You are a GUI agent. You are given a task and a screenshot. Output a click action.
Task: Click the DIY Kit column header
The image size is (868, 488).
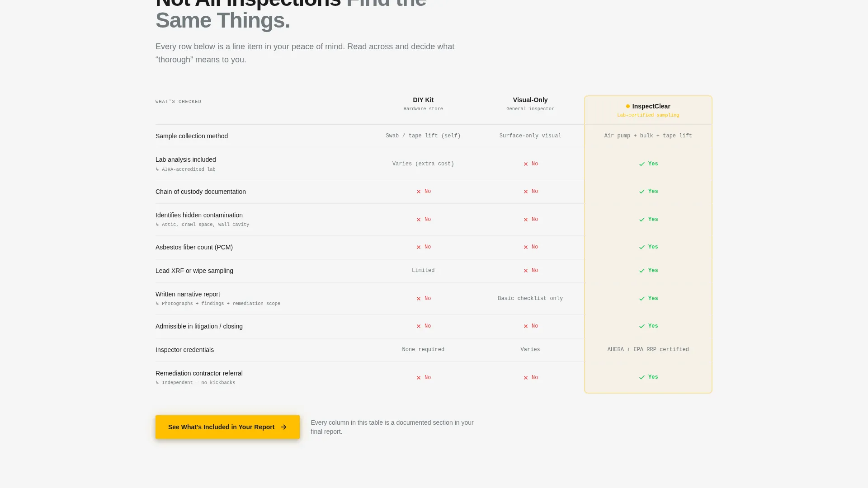[x=423, y=100]
